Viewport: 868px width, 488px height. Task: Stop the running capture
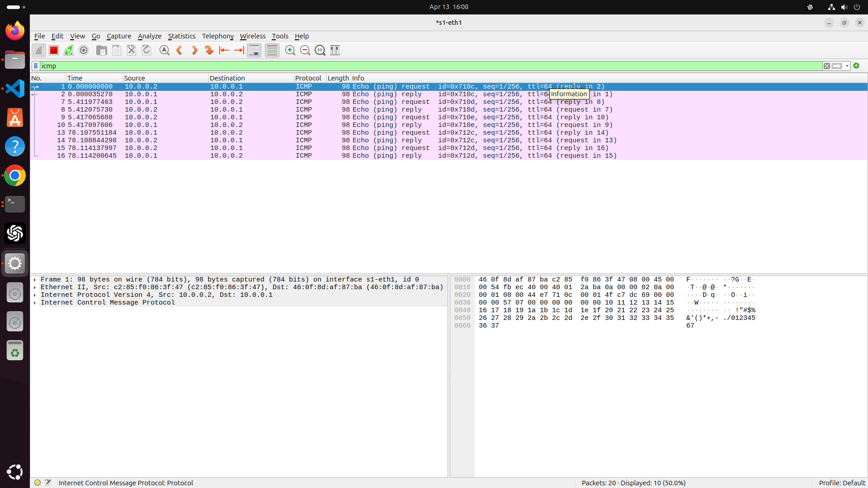(x=53, y=50)
